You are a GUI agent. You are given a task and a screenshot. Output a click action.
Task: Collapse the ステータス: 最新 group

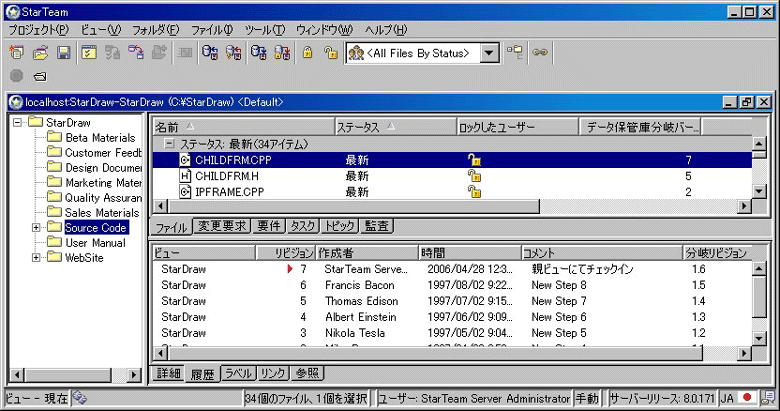click(170, 144)
